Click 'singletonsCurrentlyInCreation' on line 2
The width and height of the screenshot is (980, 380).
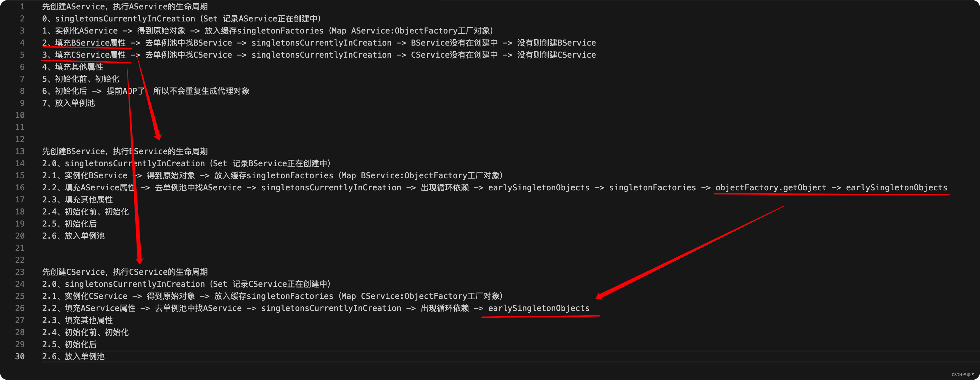click(125, 19)
